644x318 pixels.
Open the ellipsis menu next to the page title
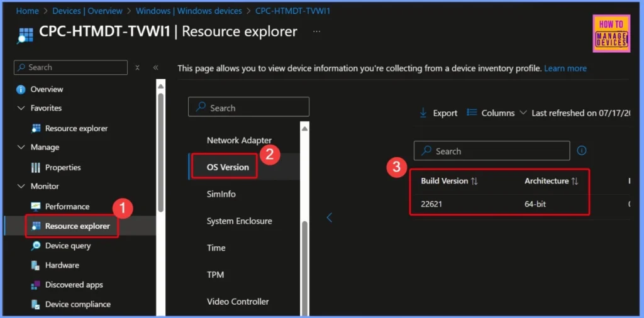tap(317, 31)
